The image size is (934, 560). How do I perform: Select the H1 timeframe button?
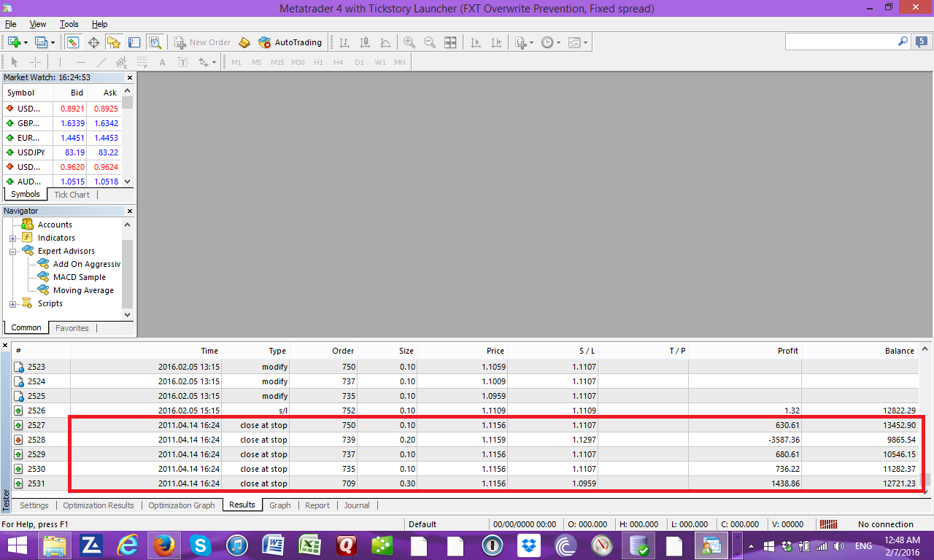pos(318,62)
